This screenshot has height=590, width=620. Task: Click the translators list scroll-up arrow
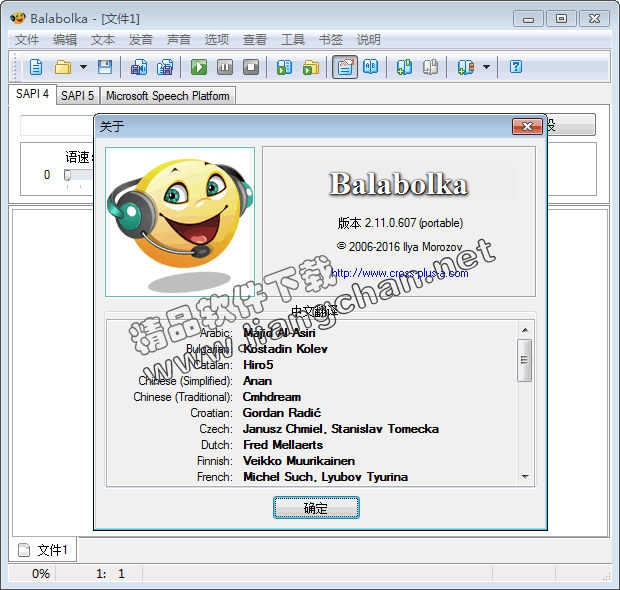coord(525,330)
